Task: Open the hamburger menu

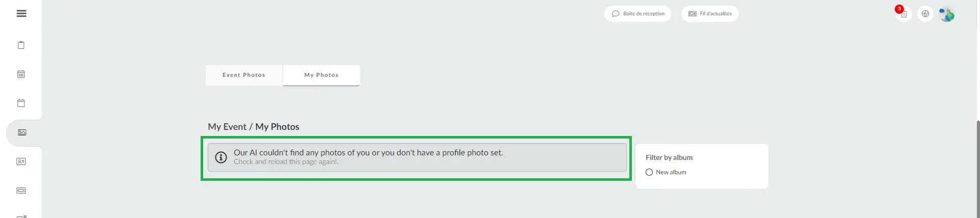Action: coord(21,14)
